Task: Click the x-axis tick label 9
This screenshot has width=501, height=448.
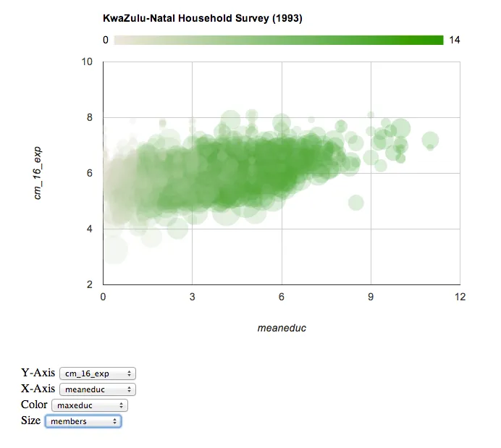Action: click(371, 297)
